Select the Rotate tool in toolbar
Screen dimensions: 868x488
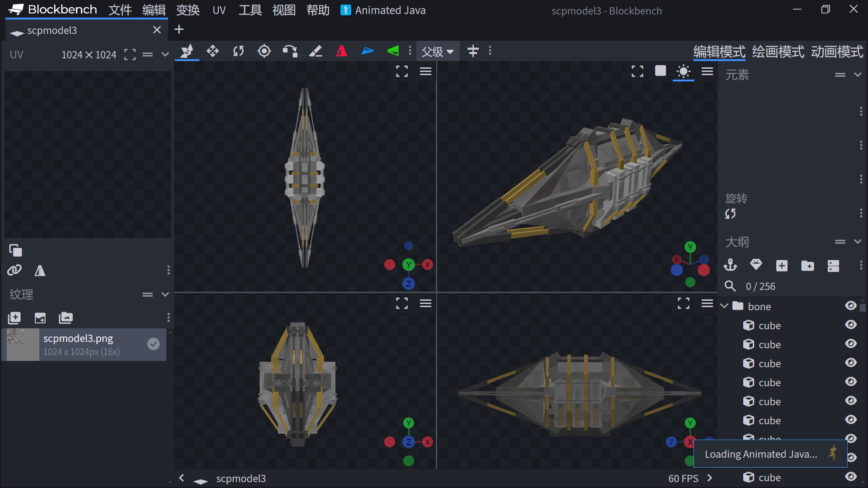point(238,51)
